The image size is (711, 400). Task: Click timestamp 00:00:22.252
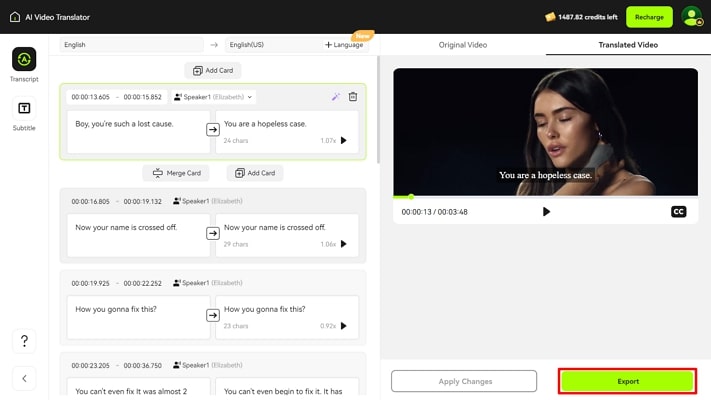tap(142, 283)
